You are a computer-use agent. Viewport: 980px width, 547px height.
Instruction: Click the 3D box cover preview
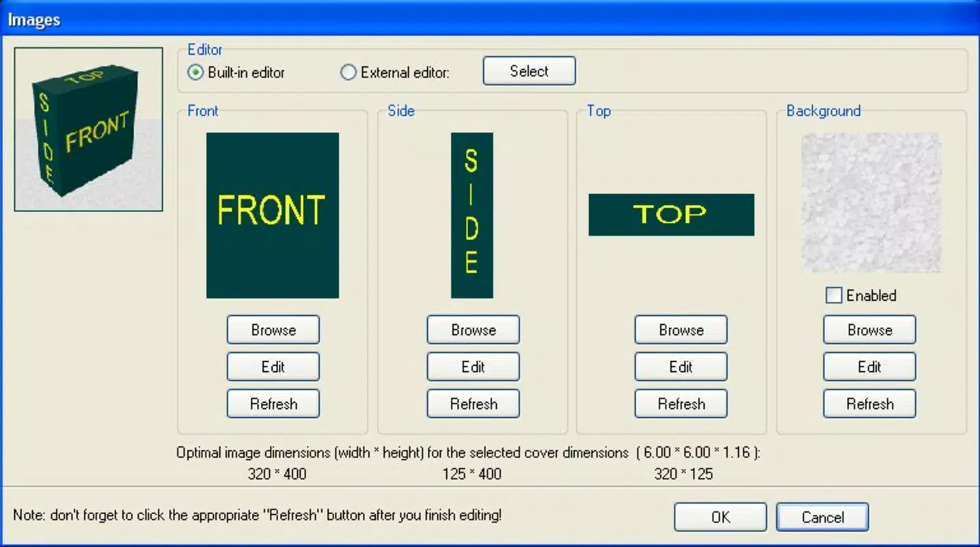[89, 129]
